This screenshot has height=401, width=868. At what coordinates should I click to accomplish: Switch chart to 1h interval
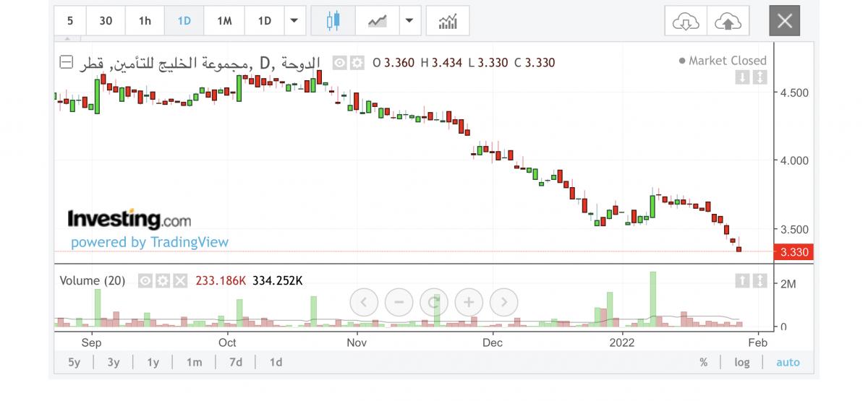click(145, 21)
